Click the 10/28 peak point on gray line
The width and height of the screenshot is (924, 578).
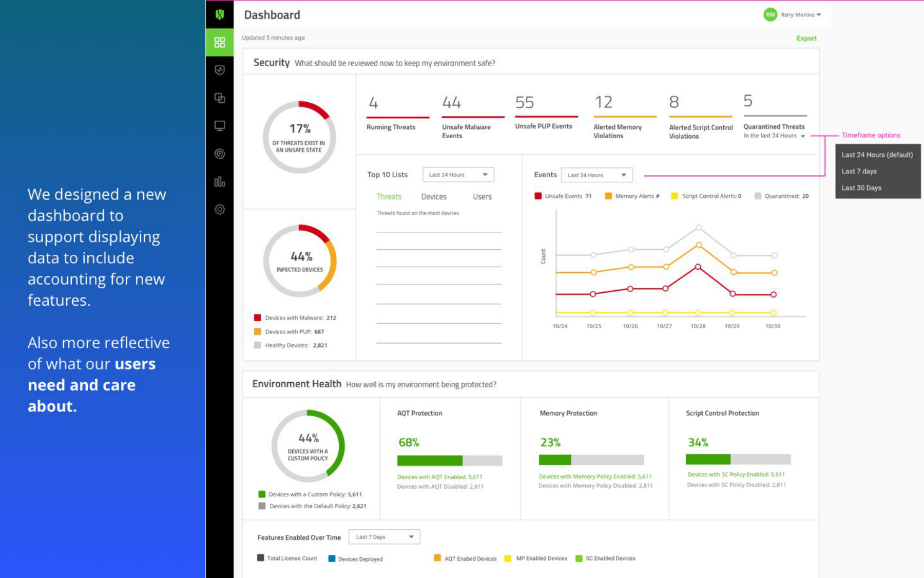point(699,228)
